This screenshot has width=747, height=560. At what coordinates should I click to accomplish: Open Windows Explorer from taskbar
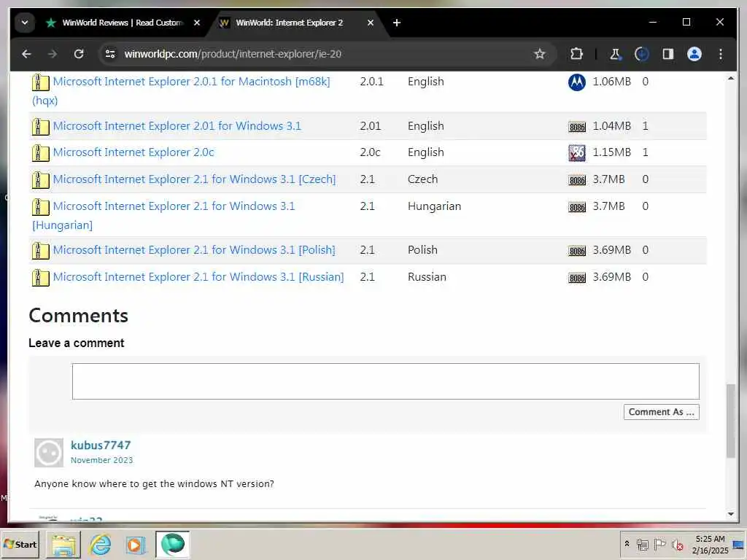click(x=63, y=545)
